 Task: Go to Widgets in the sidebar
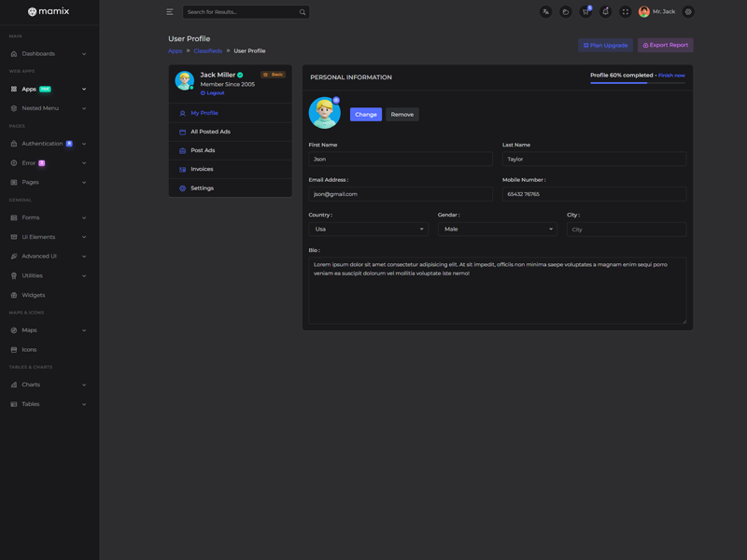[x=34, y=295]
